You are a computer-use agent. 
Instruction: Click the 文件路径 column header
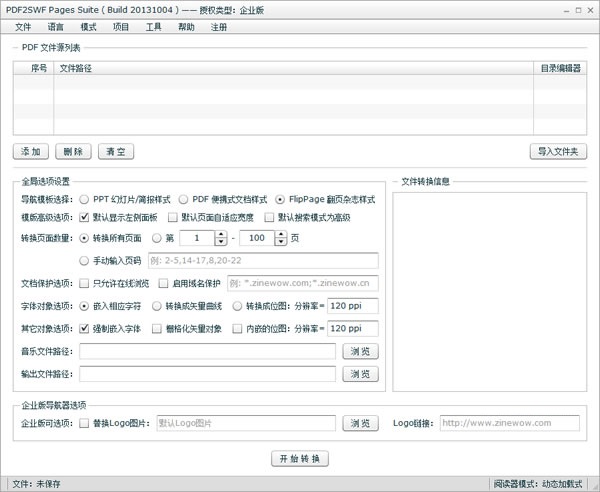[x=293, y=68]
